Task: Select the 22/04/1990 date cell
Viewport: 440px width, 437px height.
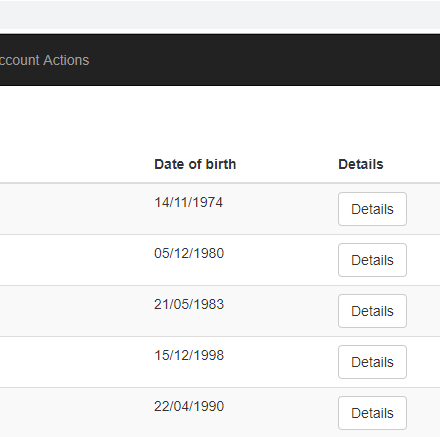Action: click(x=189, y=406)
